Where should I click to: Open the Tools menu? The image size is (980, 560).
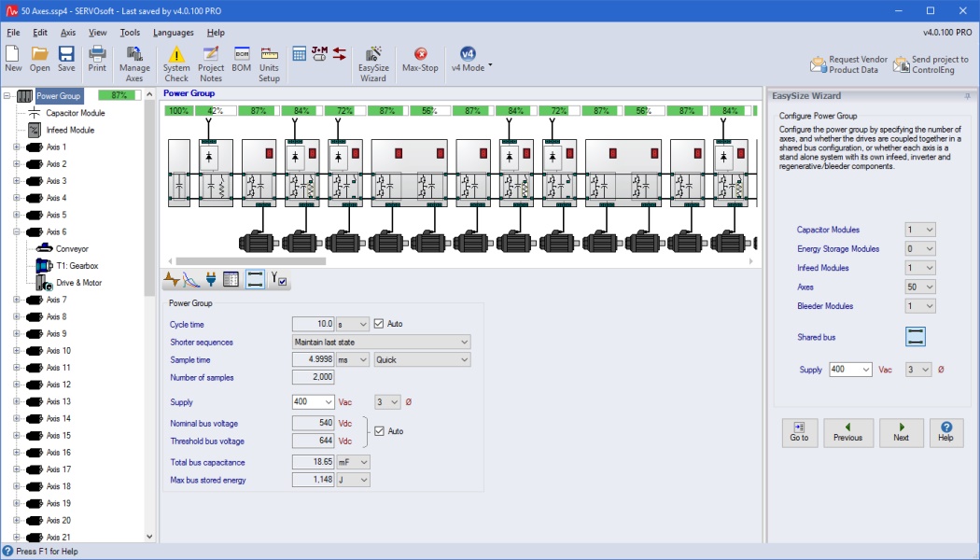point(130,33)
